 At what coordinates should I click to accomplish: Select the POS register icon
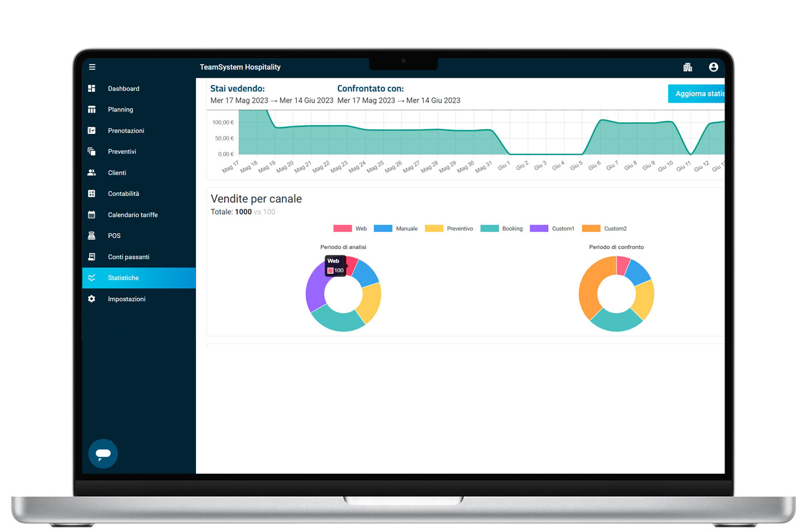coord(92,235)
